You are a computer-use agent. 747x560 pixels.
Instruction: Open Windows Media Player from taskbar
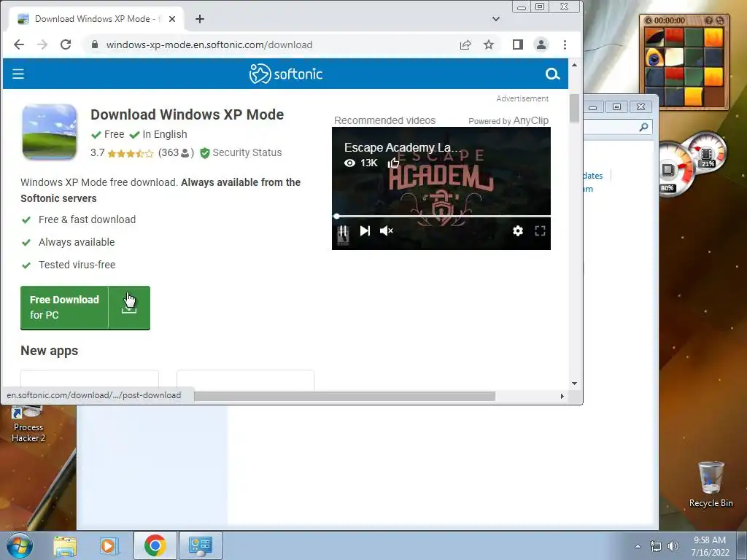click(x=109, y=545)
